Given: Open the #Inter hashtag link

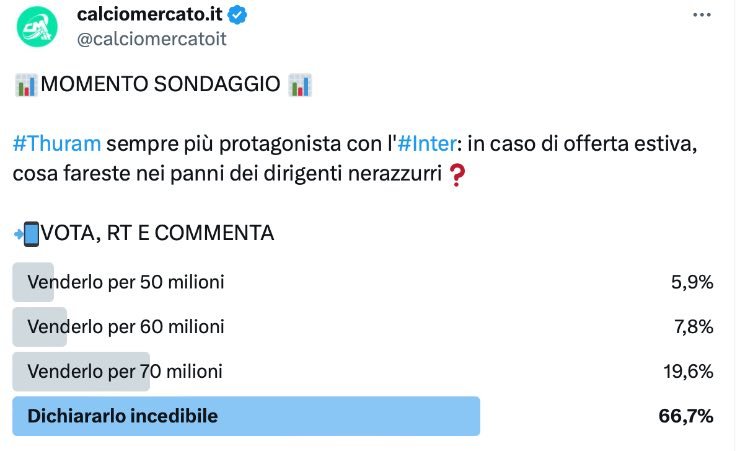Looking at the screenshot, I should tap(437, 144).
